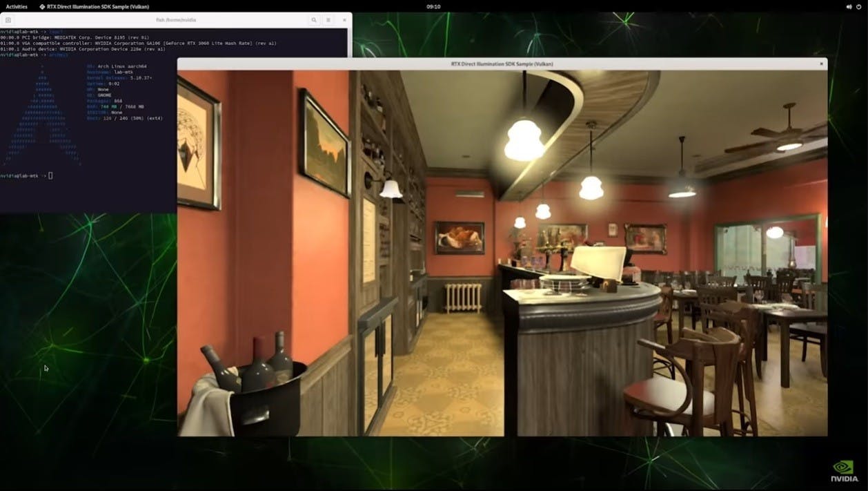Click the NVIDIA logo in the corner
This screenshot has width=868, height=491.
(x=845, y=470)
